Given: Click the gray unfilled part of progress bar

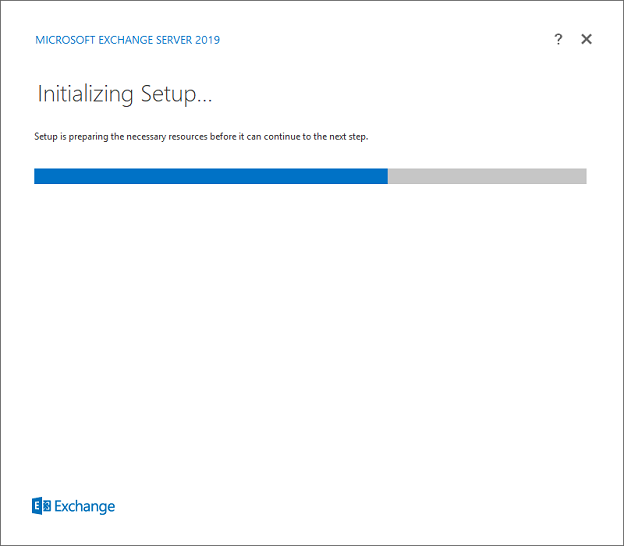Looking at the screenshot, I should pyautogui.click(x=487, y=176).
